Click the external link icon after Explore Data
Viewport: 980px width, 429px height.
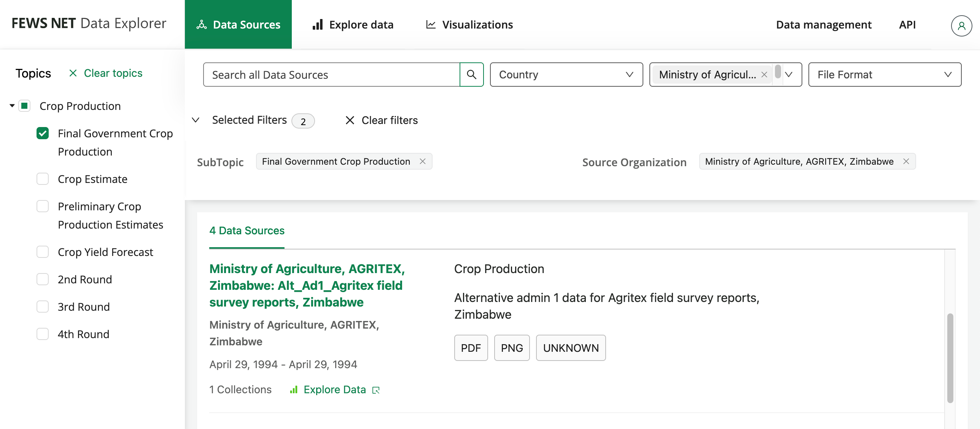click(376, 390)
